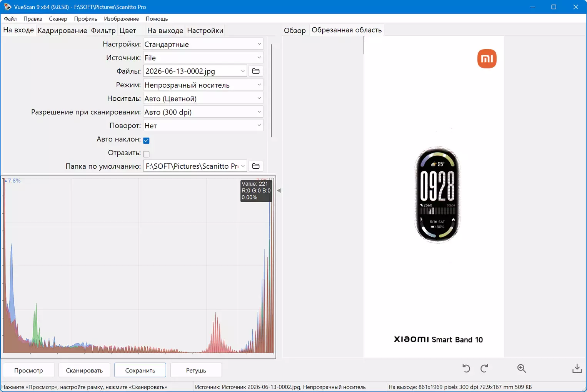Open the Поворот dropdown set to Нет

203,126
